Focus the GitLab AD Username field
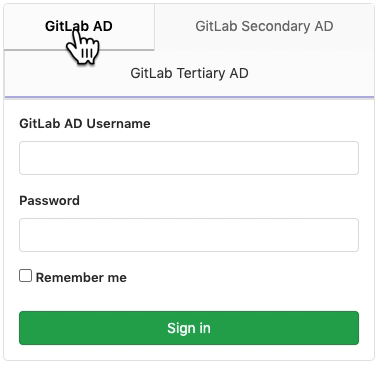Viewport: 381px width, 368px height. [x=189, y=158]
